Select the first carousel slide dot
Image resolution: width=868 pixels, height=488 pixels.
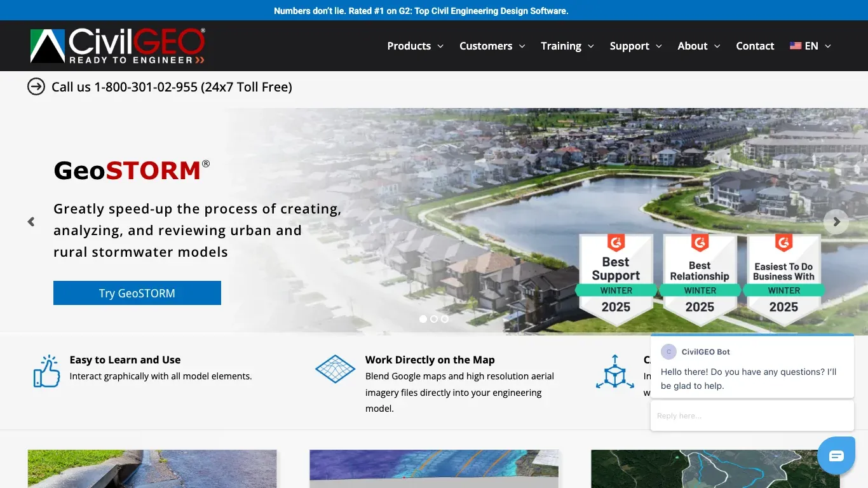423,319
